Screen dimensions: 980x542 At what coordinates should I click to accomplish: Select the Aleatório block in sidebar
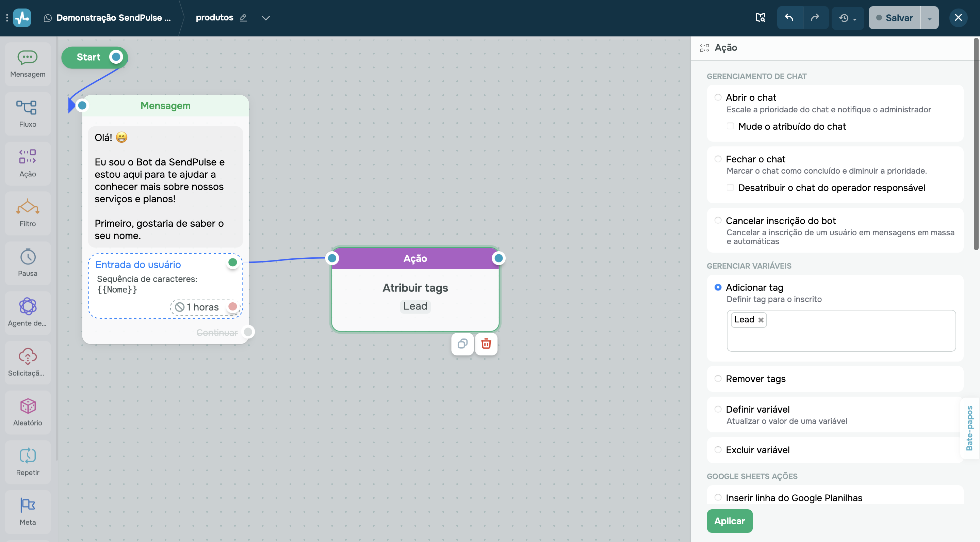coord(28,412)
